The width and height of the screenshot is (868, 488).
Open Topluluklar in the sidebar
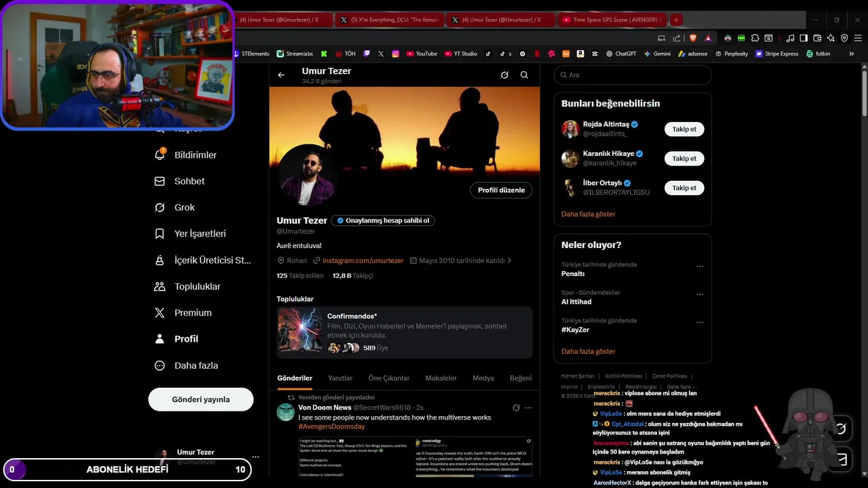pos(188,286)
